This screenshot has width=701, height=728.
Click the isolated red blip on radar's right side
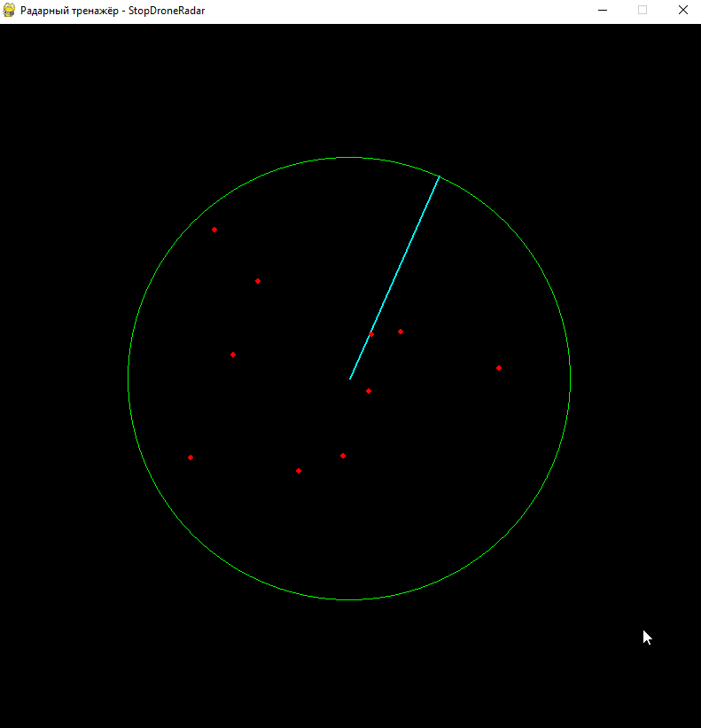point(499,368)
